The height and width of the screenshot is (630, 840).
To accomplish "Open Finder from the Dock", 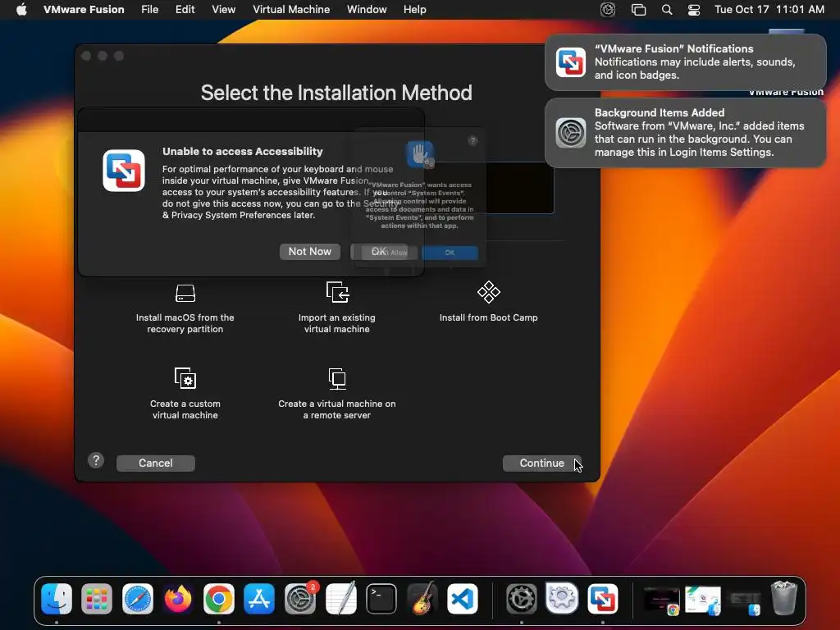I will 57,598.
